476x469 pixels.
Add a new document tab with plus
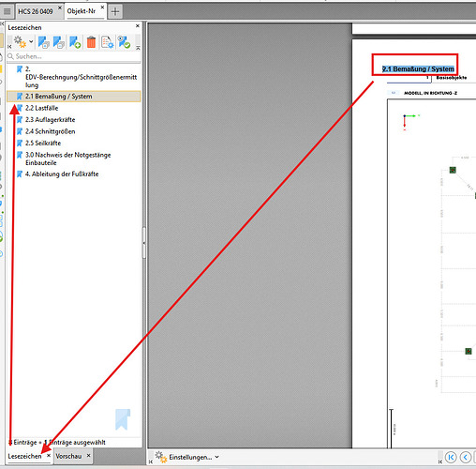coord(115,12)
